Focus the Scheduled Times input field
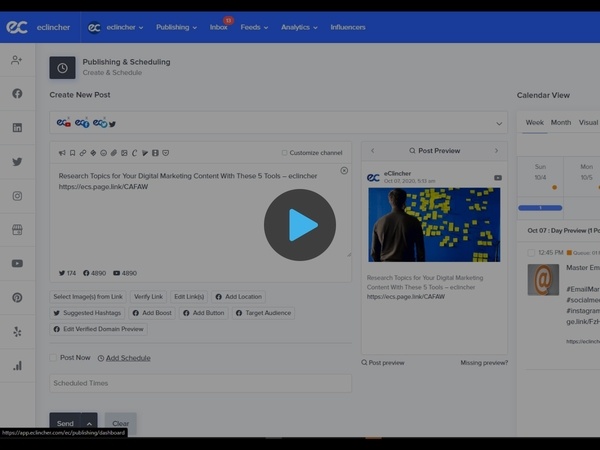The height and width of the screenshot is (450, 600). coord(201,383)
